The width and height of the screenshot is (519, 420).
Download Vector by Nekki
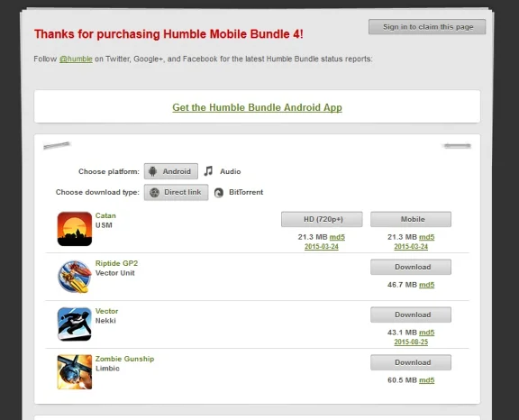[x=411, y=315]
